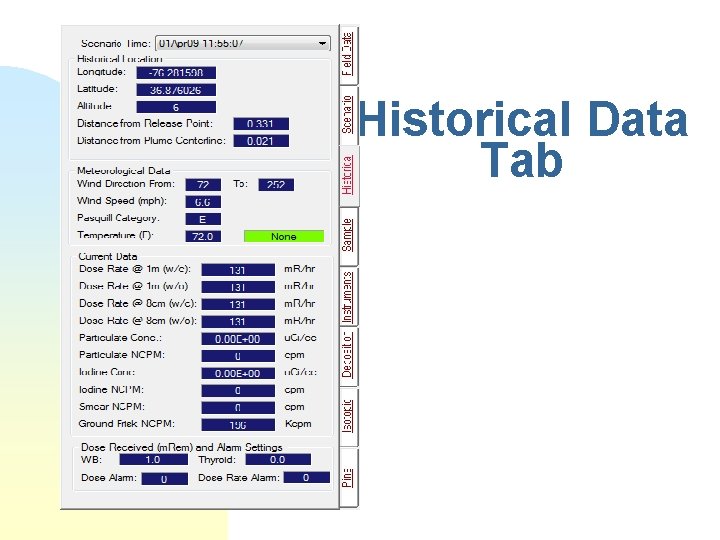Select the Historical tab
The width and height of the screenshot is (720, 540).
click(349, 175)
